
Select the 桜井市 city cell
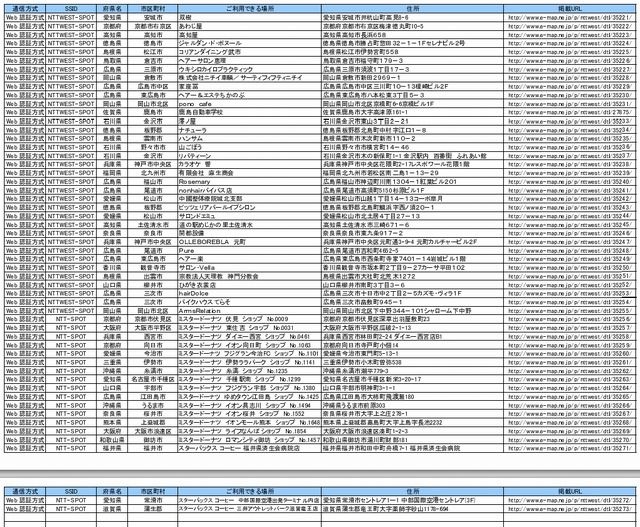click(153, 414)
